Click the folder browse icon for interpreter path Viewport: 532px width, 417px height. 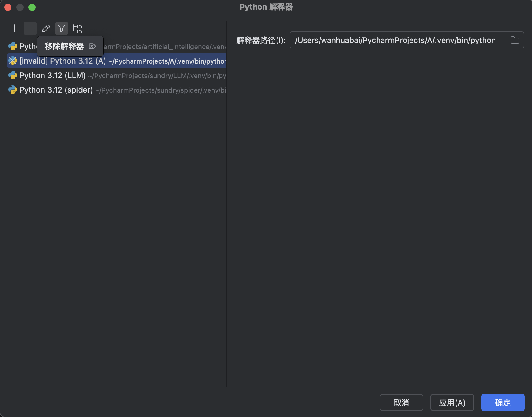click(x=515, y=40)
